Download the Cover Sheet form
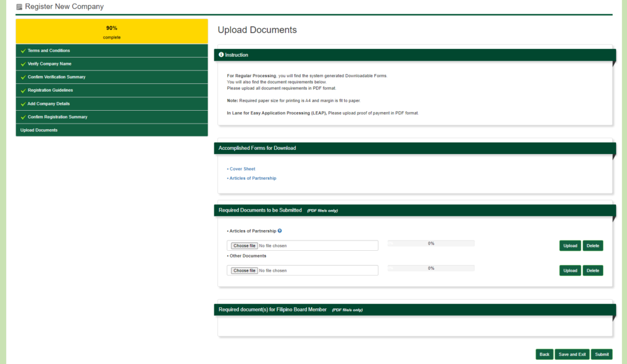This screenshot has width=627, height=364. (242, 169)
